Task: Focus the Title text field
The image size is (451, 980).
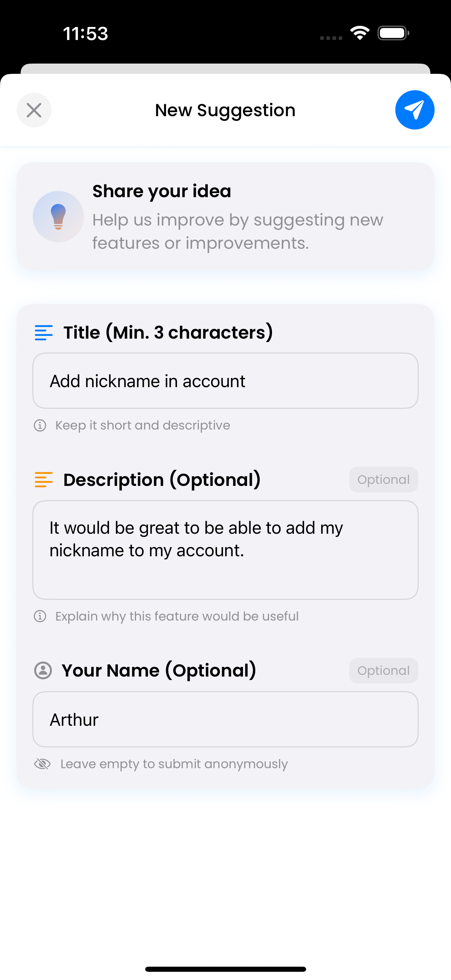Action: point(225,381)
